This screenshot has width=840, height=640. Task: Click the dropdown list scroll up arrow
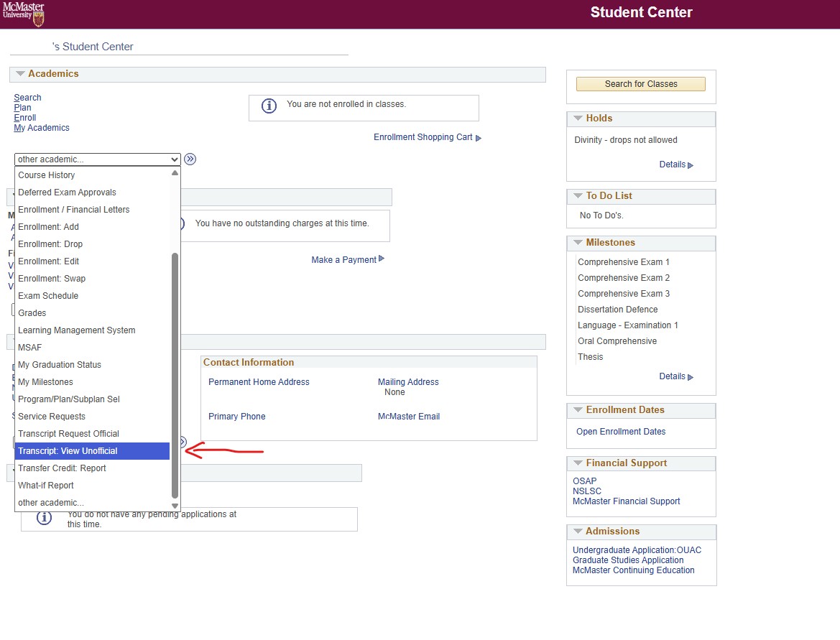pos(175,173)
